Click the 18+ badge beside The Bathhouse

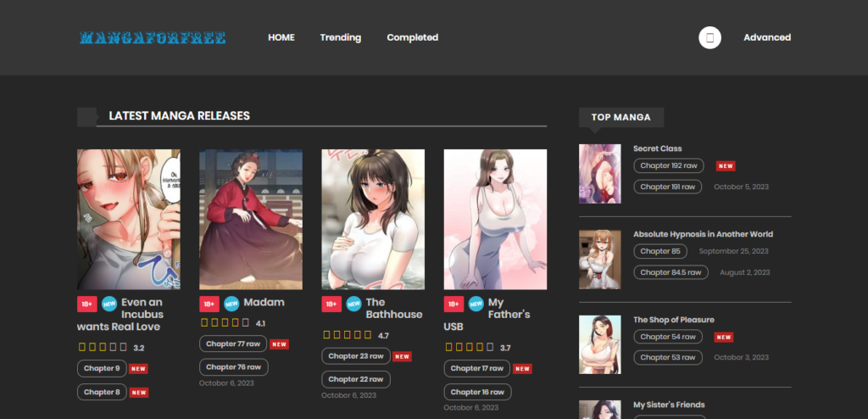(x=331, y=304)
